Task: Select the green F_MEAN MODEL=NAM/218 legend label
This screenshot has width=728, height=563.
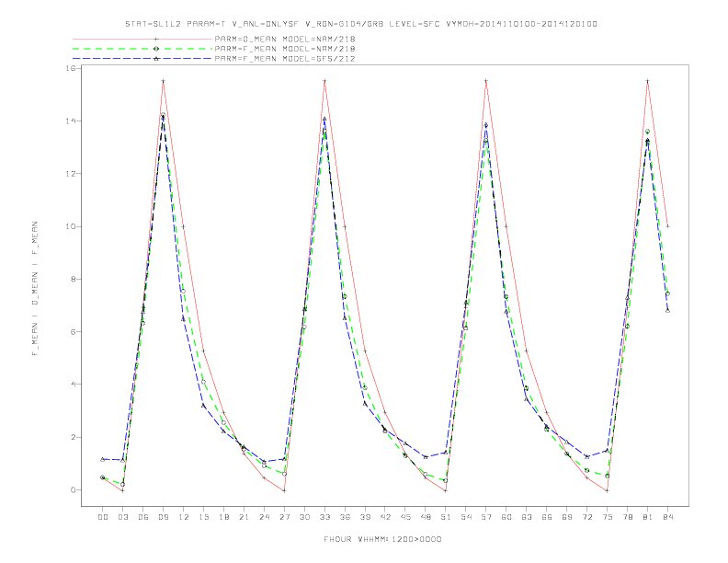Action: tap(285, 49)
